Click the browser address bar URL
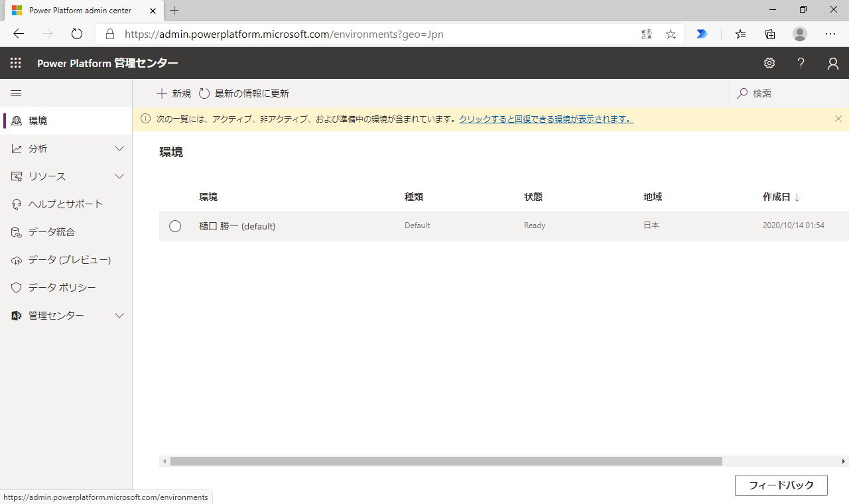The width and height of the screenshot is (849, 504). coord(285,34)
